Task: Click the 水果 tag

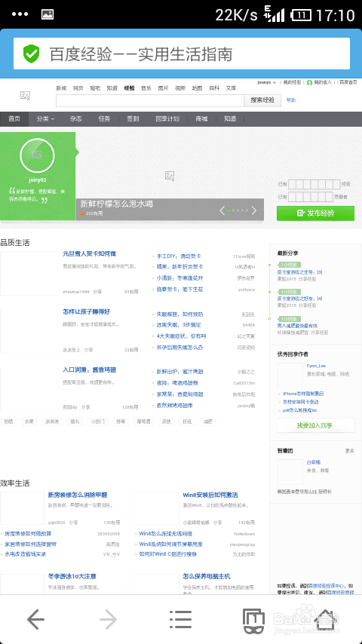Action: tap(29, 422)
